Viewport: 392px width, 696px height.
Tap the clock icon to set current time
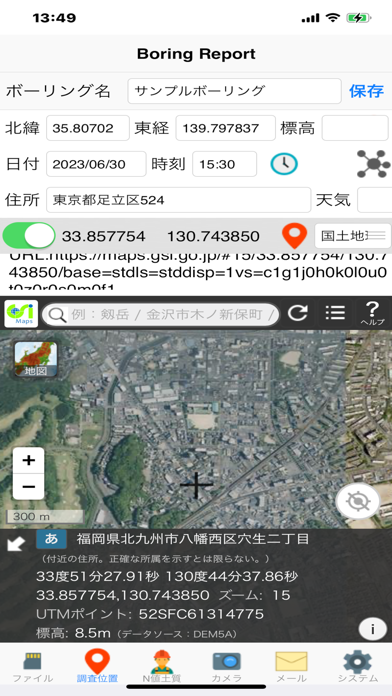point(284,164)
